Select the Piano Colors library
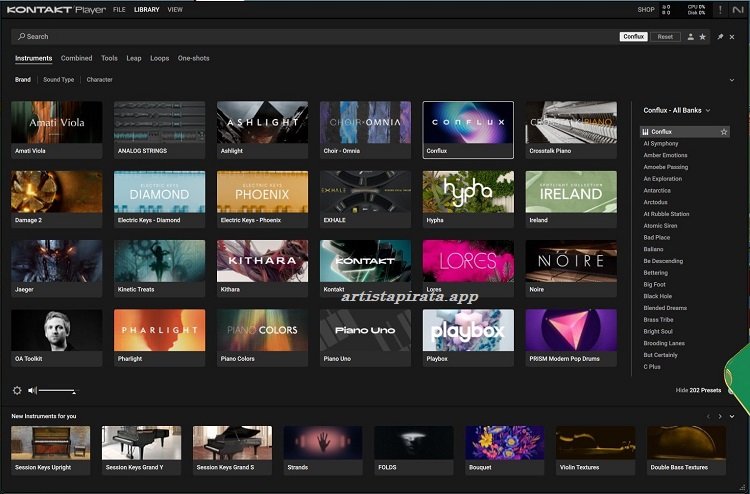The image size is (750, 494). coord(262,338)
